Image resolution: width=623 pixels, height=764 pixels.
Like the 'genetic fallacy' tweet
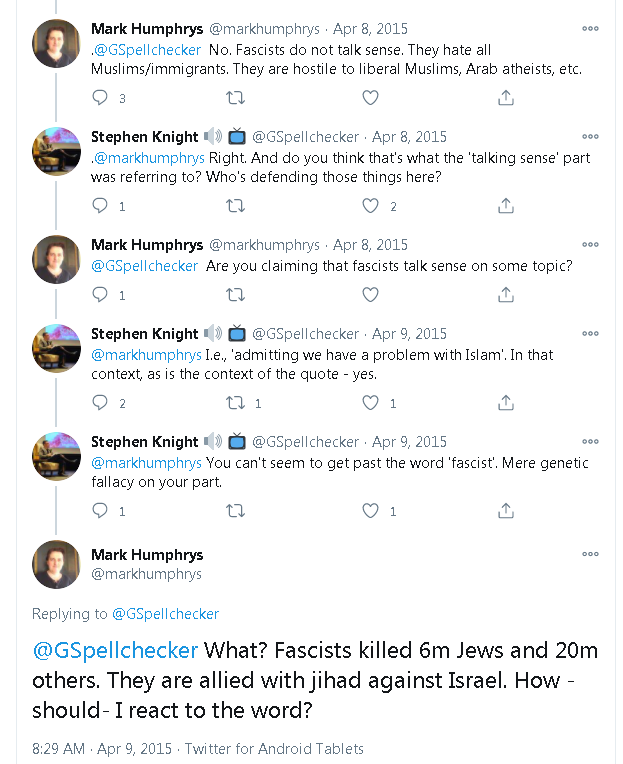coord(371,511)
